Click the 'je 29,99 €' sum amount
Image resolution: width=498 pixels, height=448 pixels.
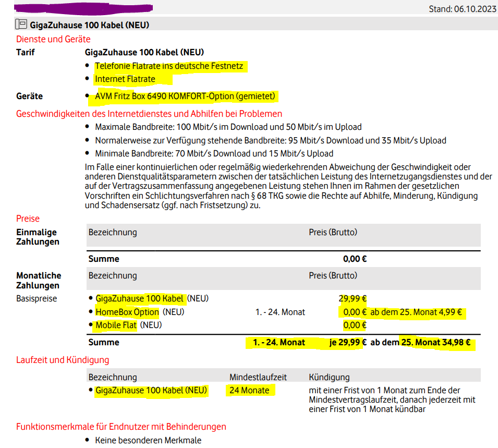point(348,342)
